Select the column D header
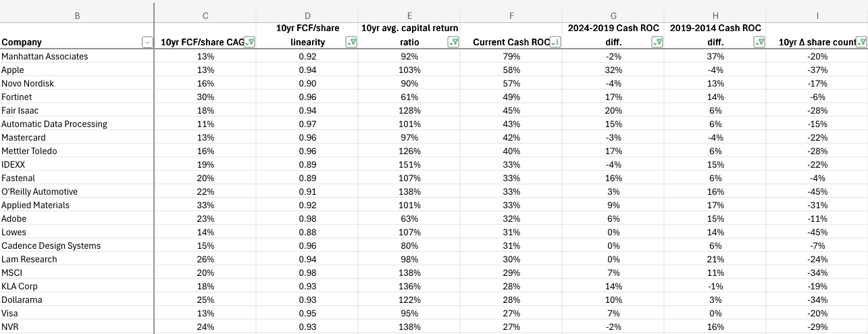The image size is (868, 334). pos(307,15)
